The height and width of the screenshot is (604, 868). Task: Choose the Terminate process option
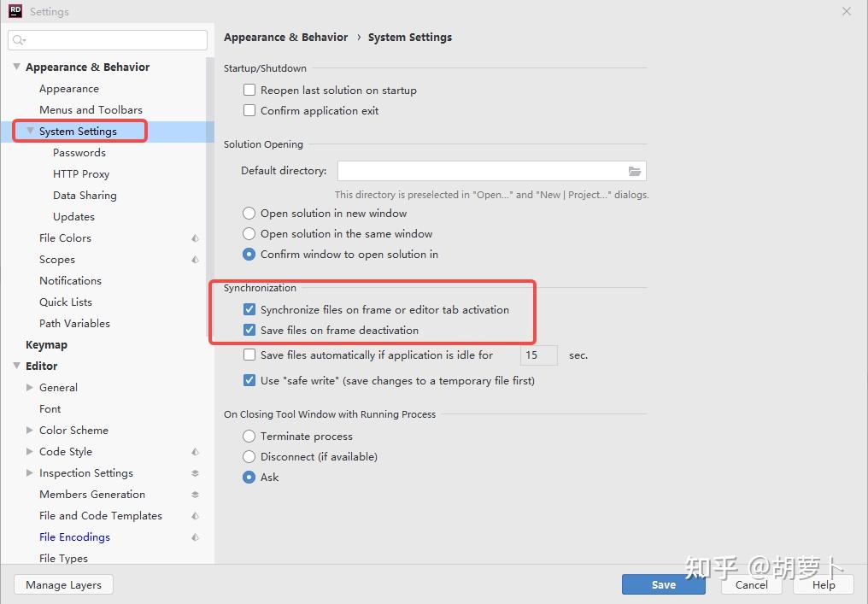pos(249,437)
